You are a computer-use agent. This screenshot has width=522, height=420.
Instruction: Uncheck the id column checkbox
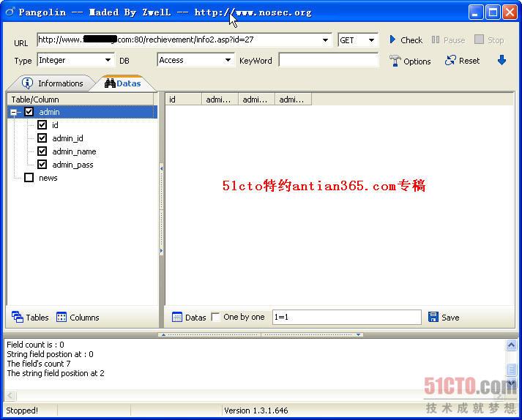point(42,125)
